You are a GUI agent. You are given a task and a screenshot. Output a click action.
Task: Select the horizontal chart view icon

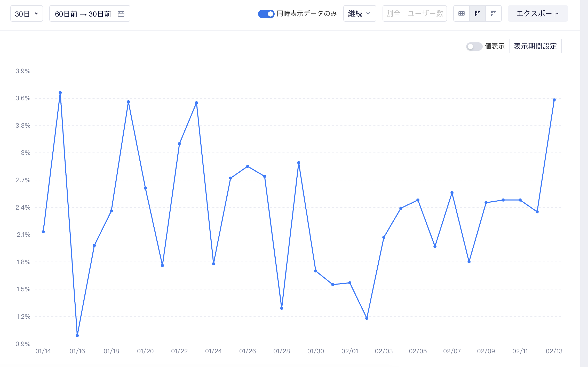point(494,13)
